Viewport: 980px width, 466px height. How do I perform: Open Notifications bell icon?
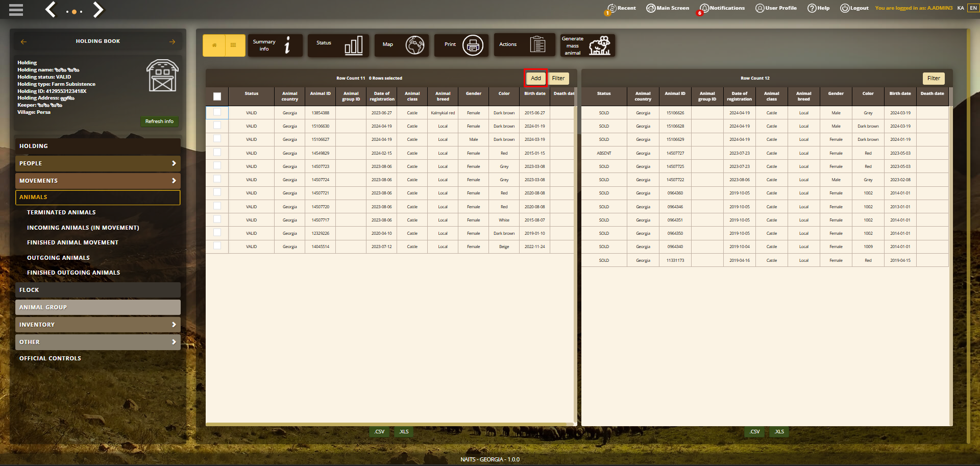(x=704, y=8)
